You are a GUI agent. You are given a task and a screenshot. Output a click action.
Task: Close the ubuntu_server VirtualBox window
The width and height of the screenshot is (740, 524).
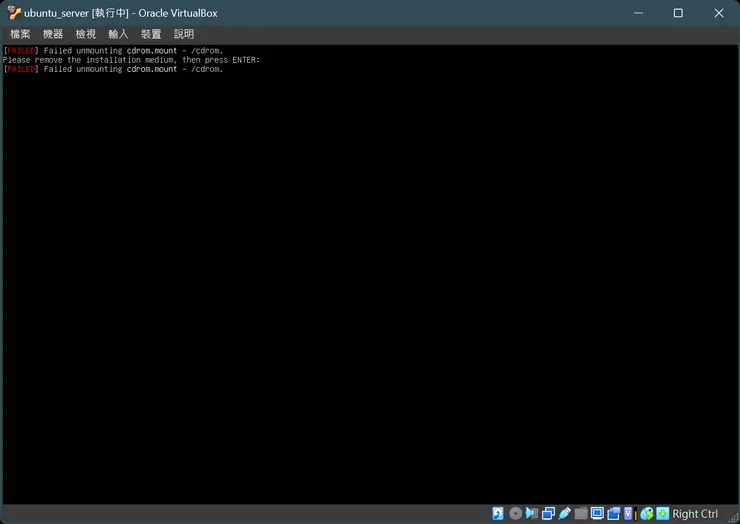click(x=719, y=13)
